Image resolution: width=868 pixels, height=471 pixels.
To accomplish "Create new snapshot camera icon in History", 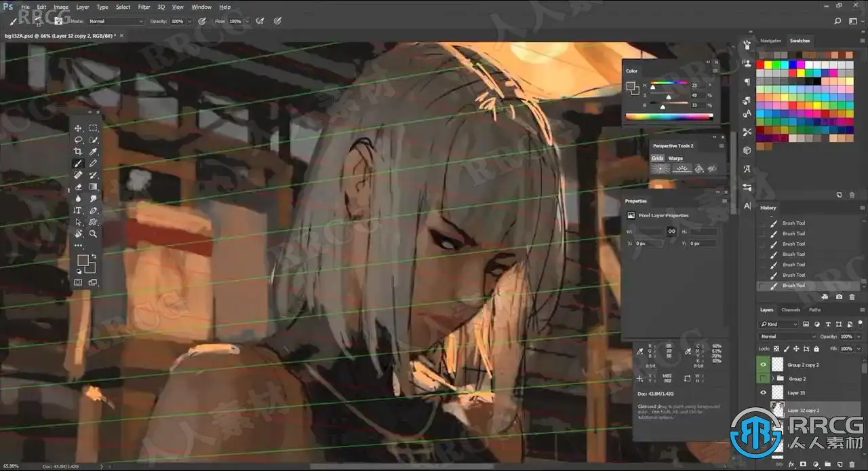I will (x=840, y=297).
